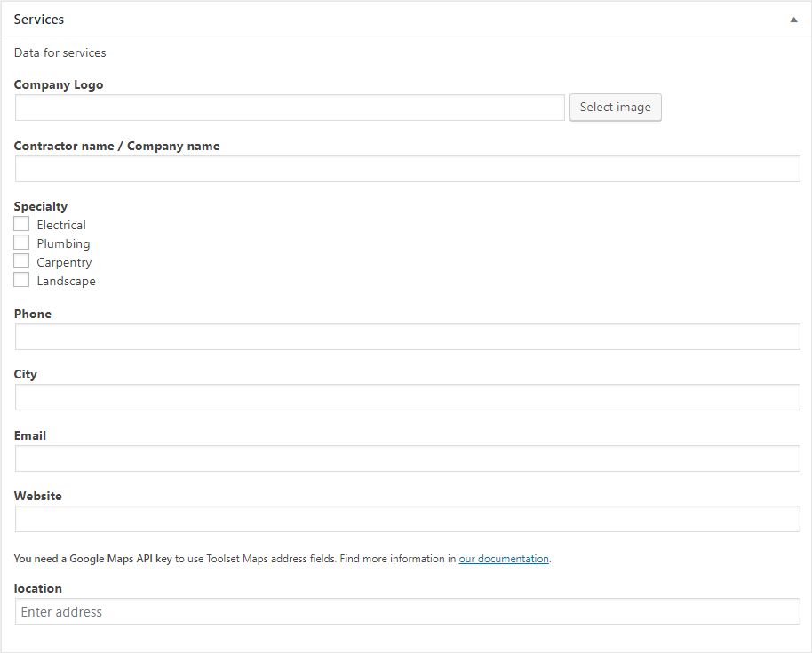Click the Specialty heading label
The height and width of the screenshot is (653, 812).
tap(41, 206)
